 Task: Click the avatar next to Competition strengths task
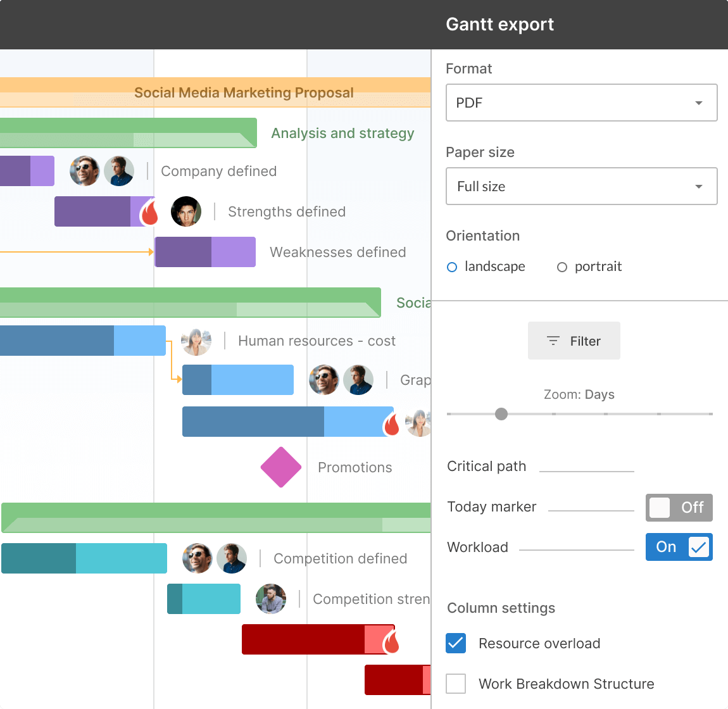(x=271, y=599)
